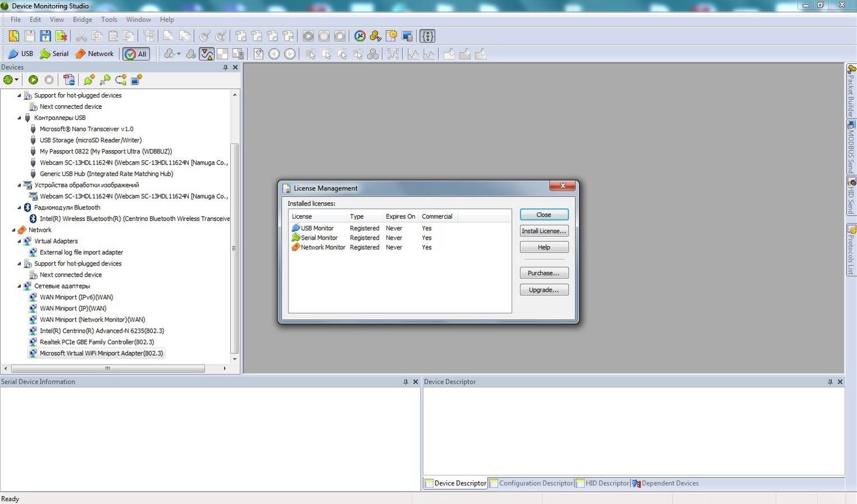The height and width of the screenshot is (504, 857).
Task: Click the blue floppy disk save icon
Action: 45,36
